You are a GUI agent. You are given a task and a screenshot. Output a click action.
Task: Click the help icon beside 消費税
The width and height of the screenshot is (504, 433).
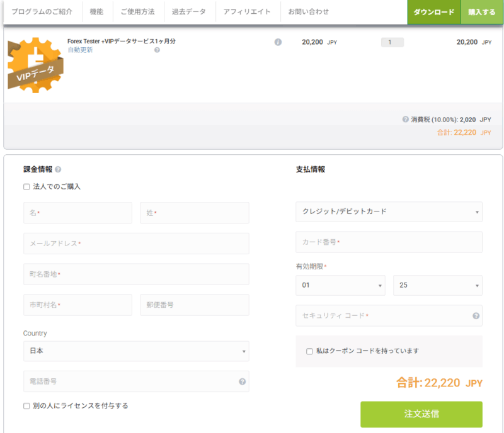tap(406, 120)
